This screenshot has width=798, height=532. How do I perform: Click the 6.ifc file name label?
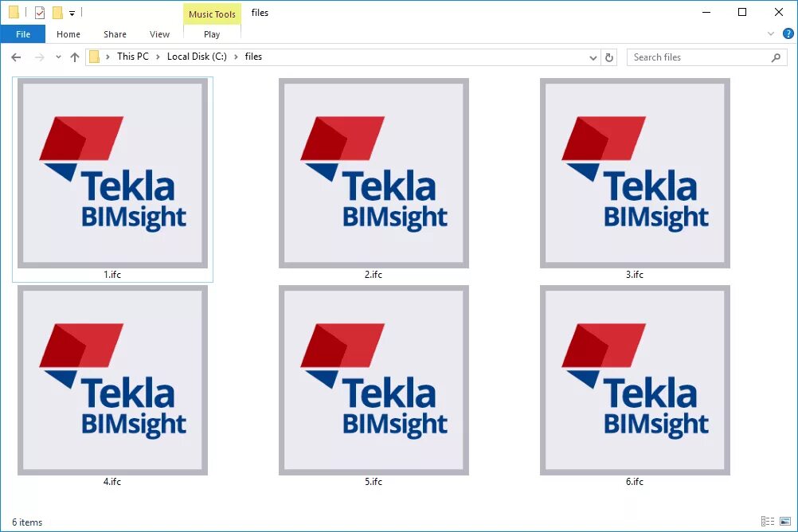[635, 482]
